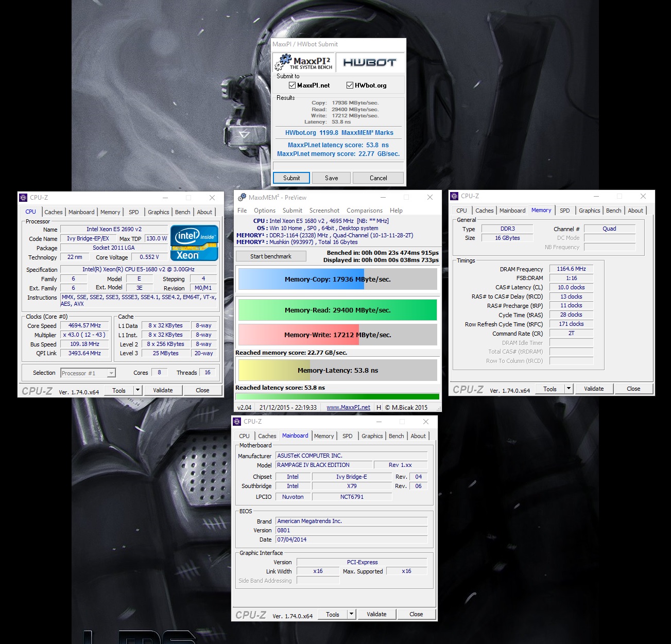Click the Memory-Write result bar
Viewport: 671px width, 644px height.
pyautogui.click(x=338, y=335)
